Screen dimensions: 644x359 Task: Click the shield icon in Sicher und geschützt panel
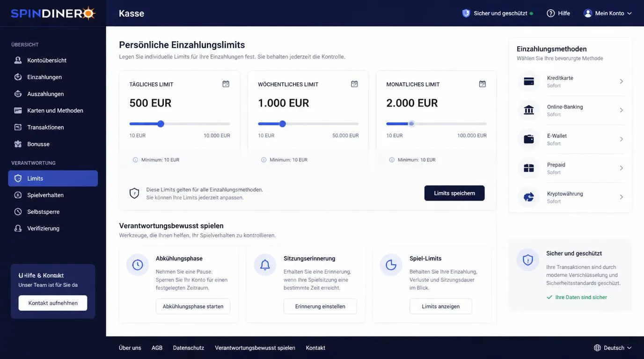point(528,260)
